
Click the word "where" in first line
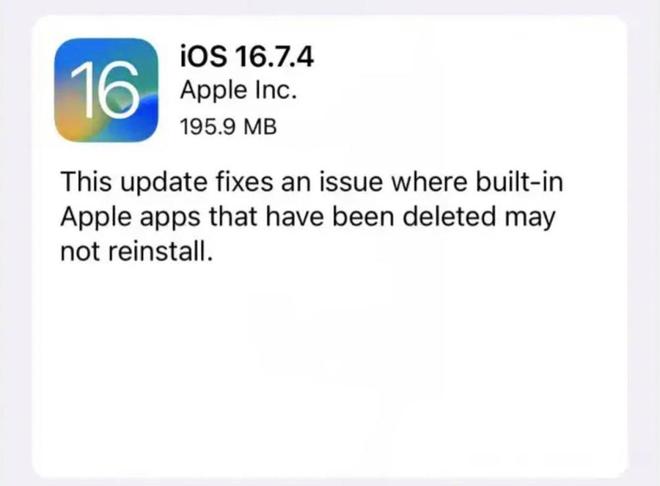coord(429,182)
